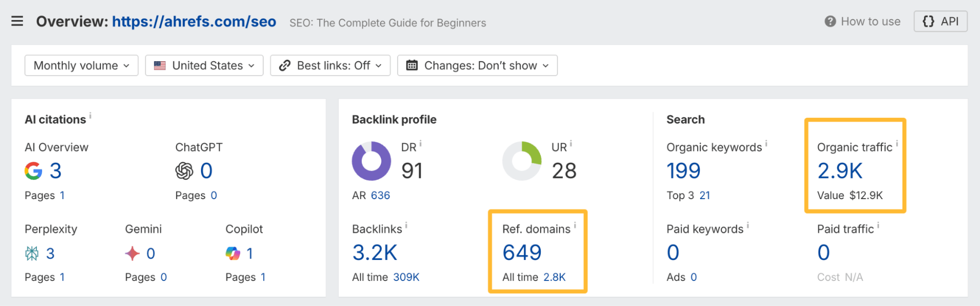The image size is (980, 306).
Task: Click the DR score 91
Action: (x=412, y=171)
